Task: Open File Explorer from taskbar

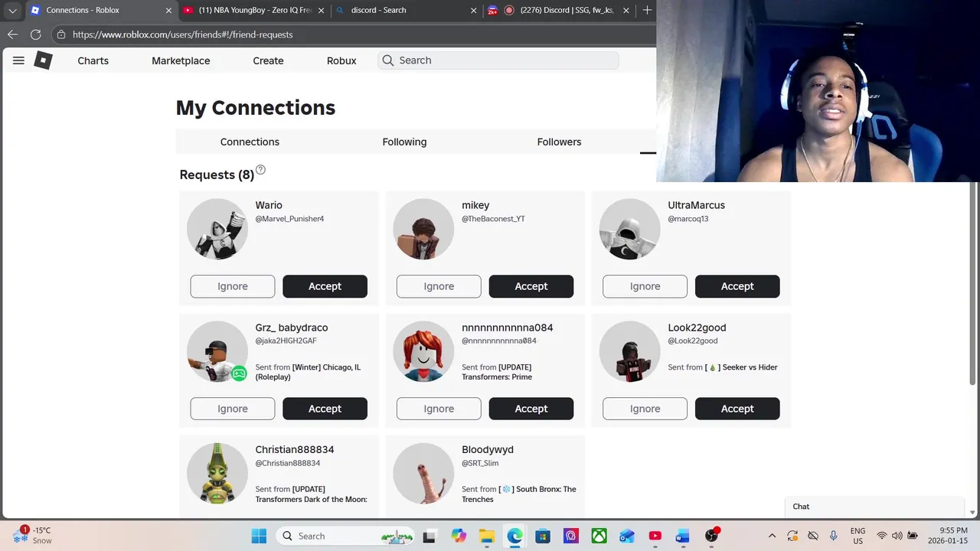Action: (486, 536)
